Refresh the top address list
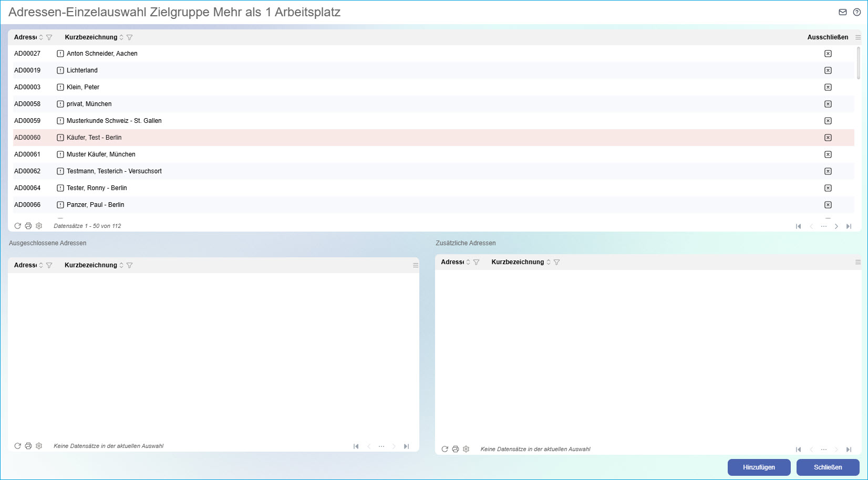 pyautogui.click(x=18, y=226)
